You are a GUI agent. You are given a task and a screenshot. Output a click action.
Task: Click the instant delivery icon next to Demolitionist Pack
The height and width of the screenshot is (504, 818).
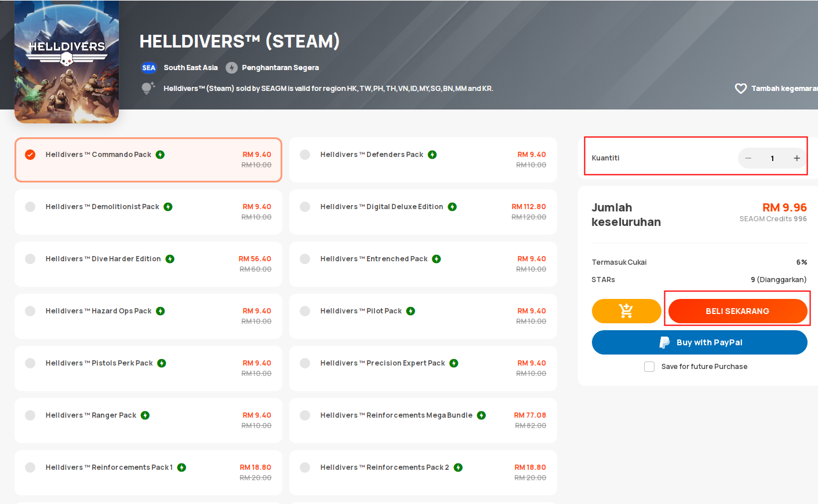168,207
